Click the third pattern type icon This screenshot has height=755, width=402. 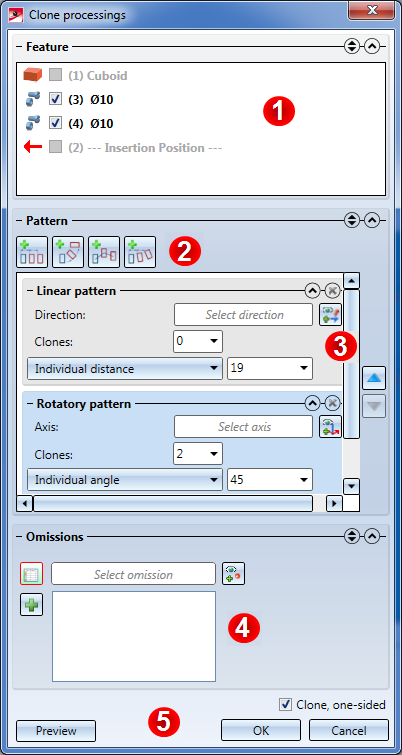104,252
